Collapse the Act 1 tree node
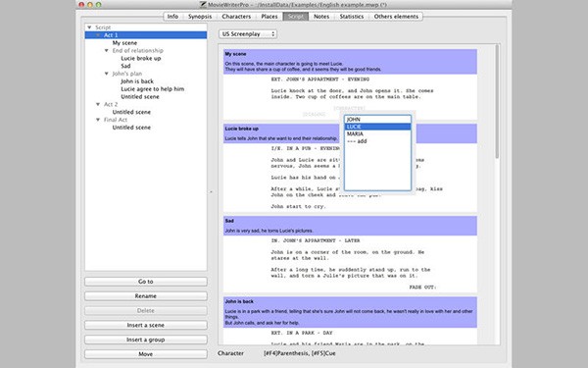This screenshot has width=588, height=368. [x=98, y=35]
